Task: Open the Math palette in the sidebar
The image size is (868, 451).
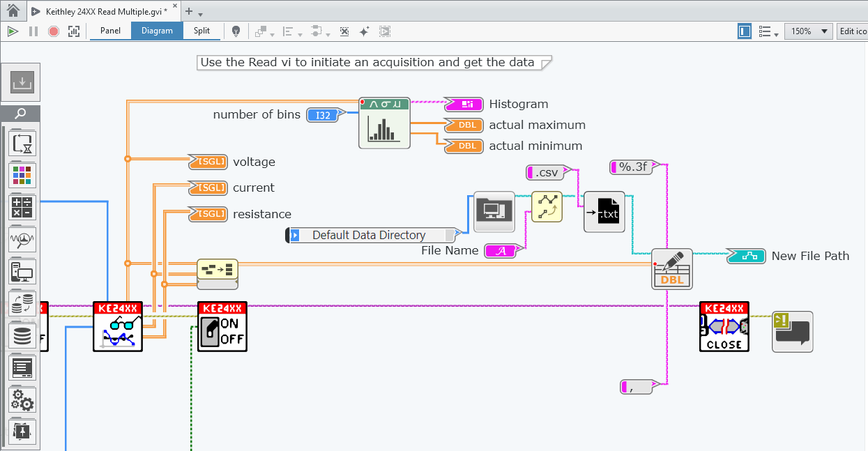Action: (22, 208)
